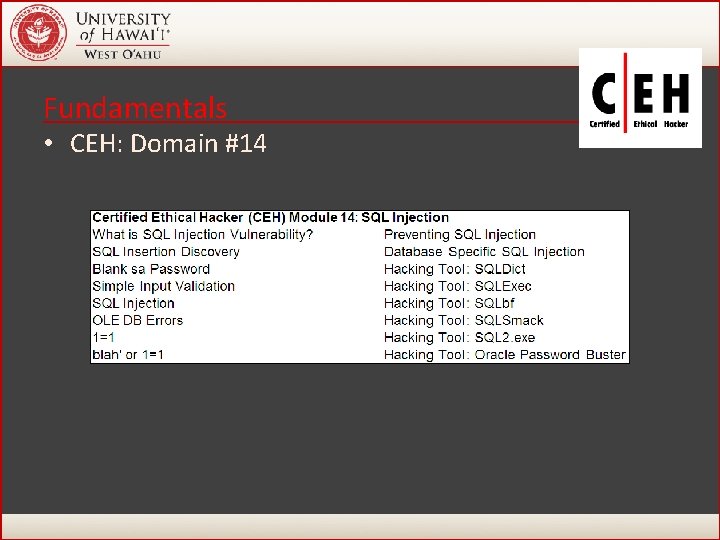This screenshot has height=540, width=720.
Task: Select 'OLE DB Errors' entry
Action: 137,320
